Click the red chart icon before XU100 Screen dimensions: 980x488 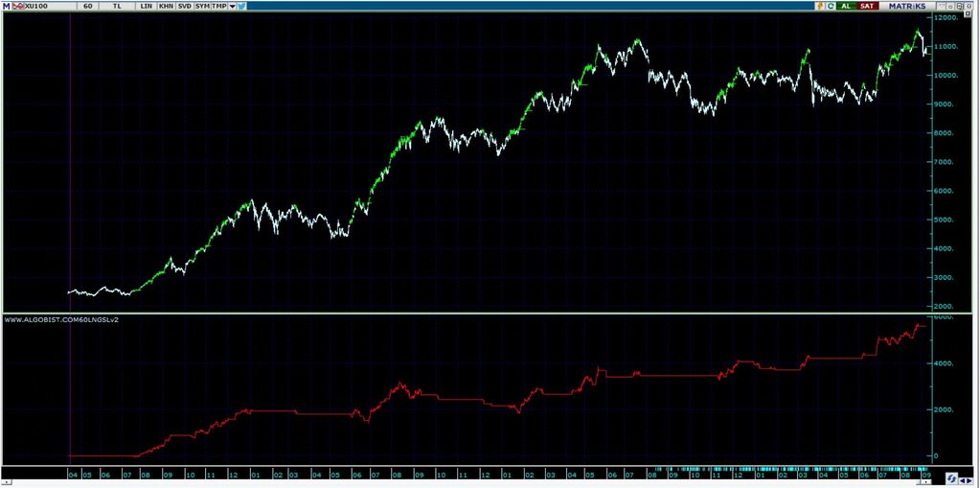tap(18, 7)
